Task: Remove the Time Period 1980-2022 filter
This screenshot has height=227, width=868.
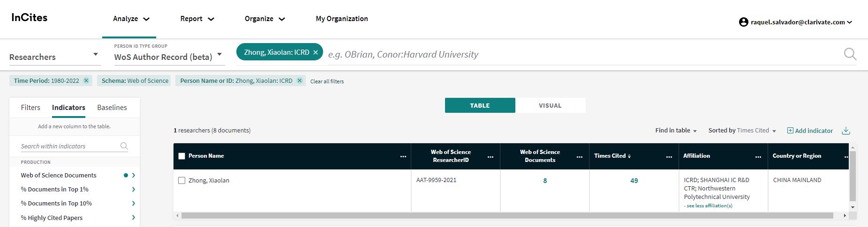Action: coord(86,81)
